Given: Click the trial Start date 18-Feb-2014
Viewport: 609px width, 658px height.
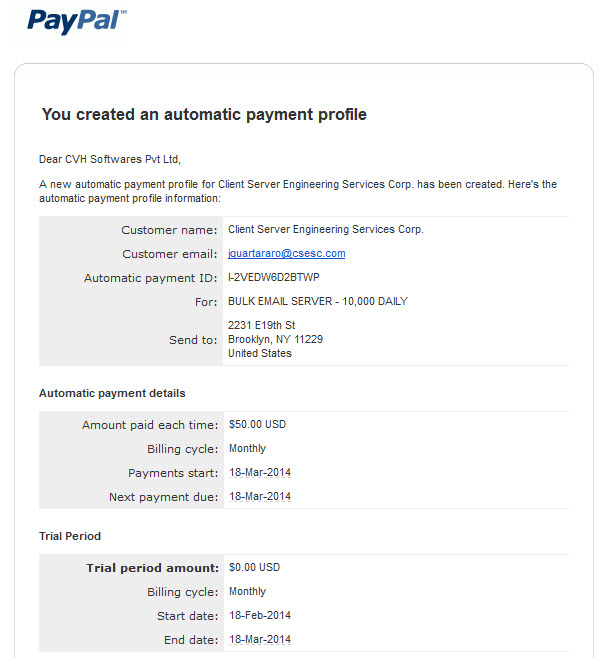Looking at the screenshot, I should [260, 616].
